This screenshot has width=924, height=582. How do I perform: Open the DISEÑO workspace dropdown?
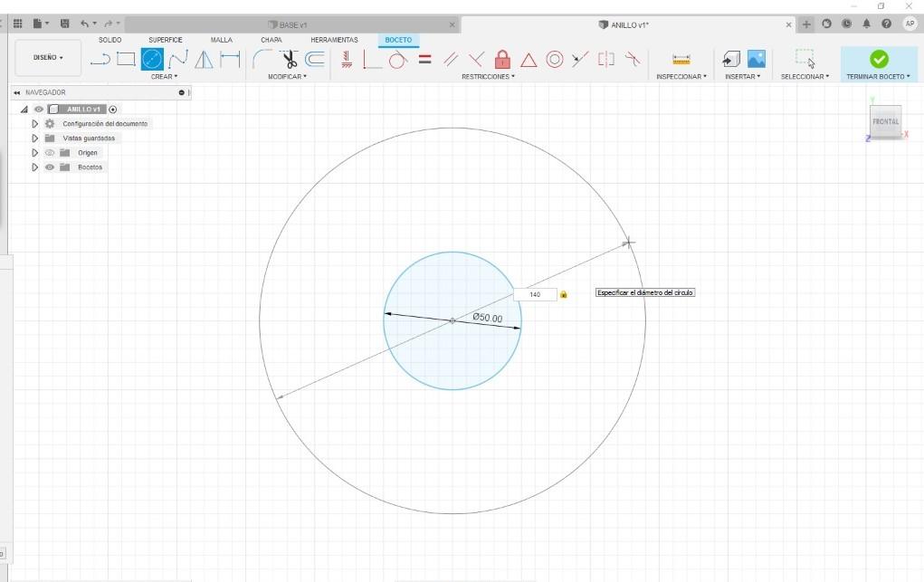point(48,57)
